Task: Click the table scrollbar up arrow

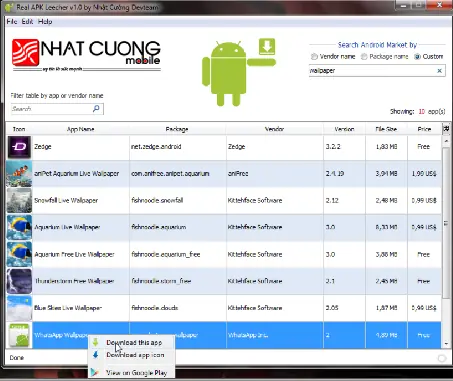Action: tap(446, 141)
